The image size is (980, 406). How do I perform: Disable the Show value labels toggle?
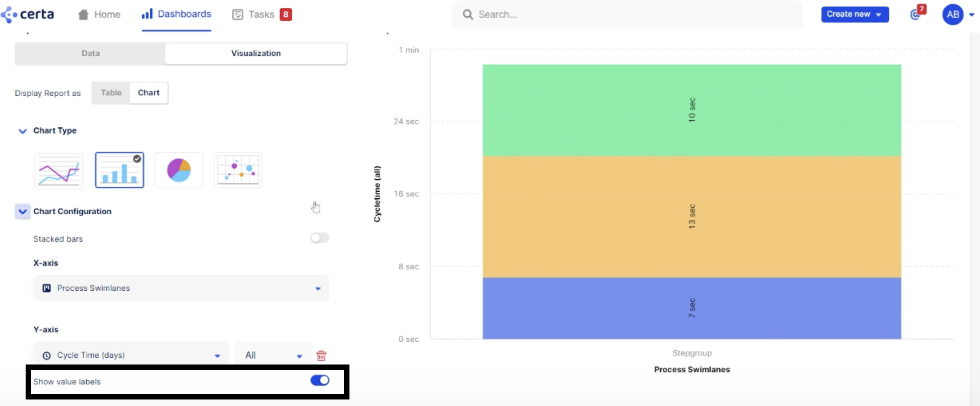pos(319,381)
